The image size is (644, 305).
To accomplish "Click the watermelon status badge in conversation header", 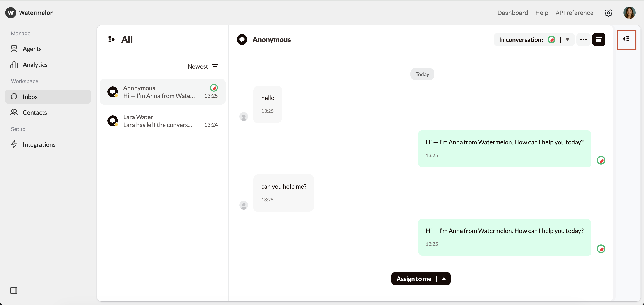I will 552,39.
